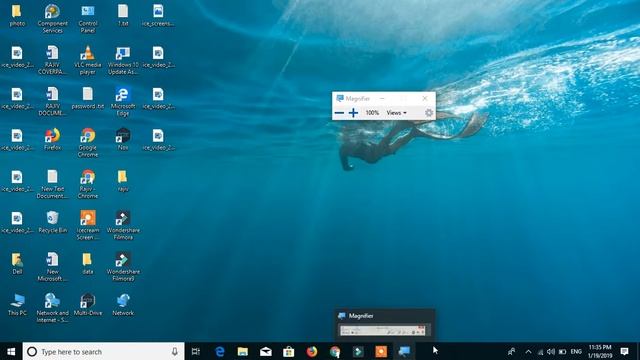640x360 pixels.
Task: Select the data folder on desktop
Action: pyautogui.click(x=88, y=263)
